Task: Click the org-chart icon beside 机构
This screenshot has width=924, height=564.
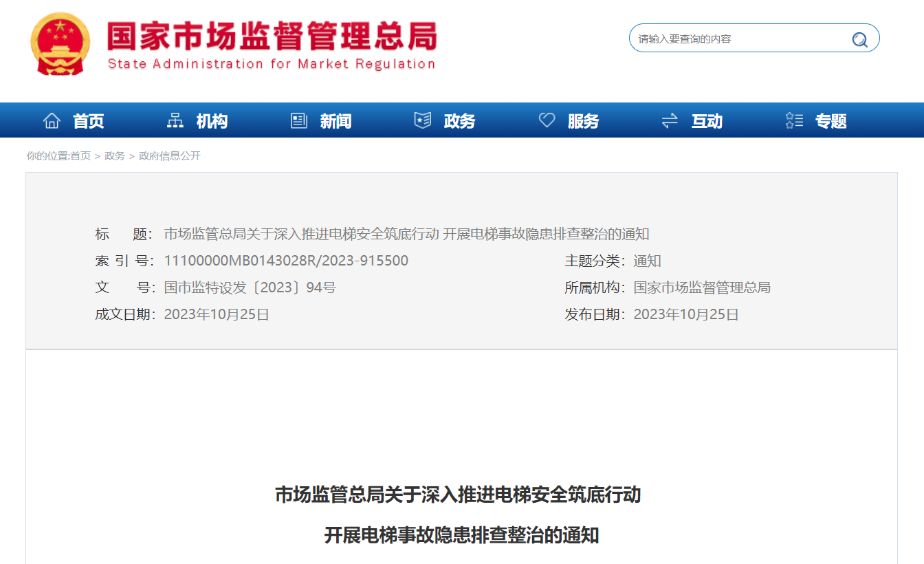Action: [x=175, y=121]
